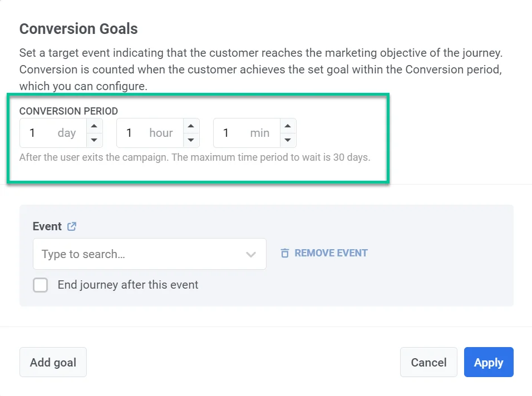Decrease the hour value with down arrow
The width and height of the screenshot is (532, 396).
coord(191,140)
